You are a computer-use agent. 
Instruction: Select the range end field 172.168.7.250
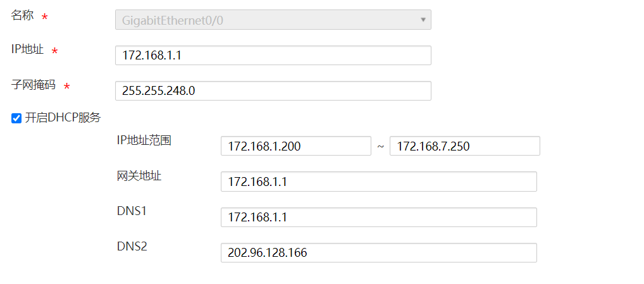(464, 146)
